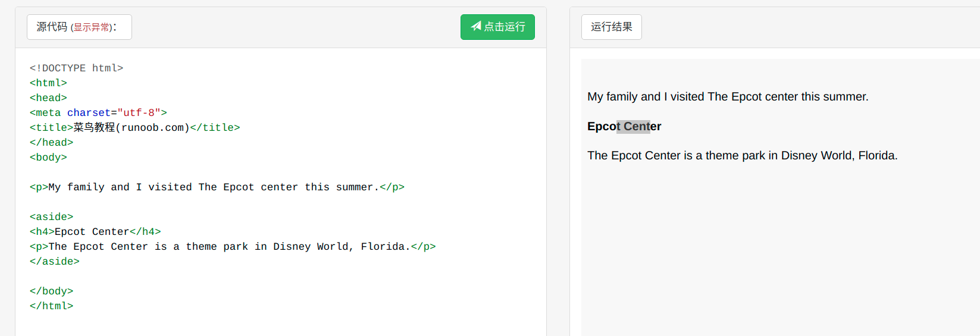The width and height of the screenshot is (980, 336).
Task: Click the 显示异常 link in source header
Action: 92,27
